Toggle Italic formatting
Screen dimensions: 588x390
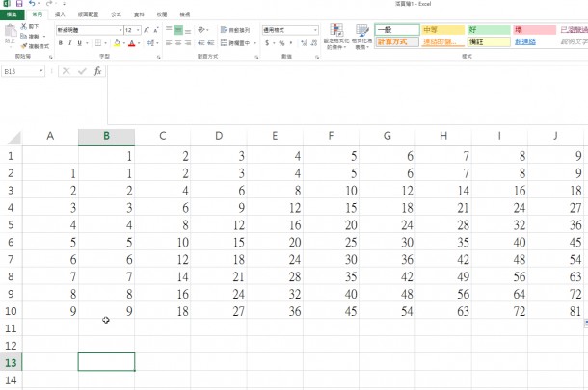pos(69,43)
